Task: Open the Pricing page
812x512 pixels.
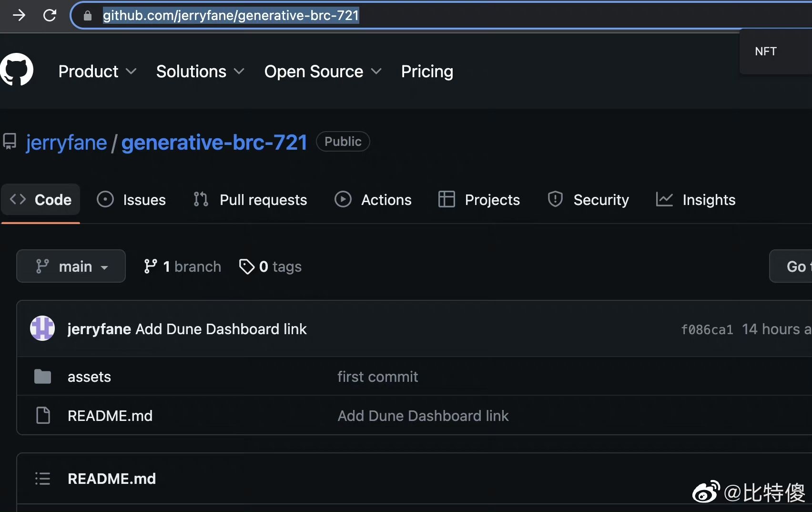Action: [x=427, y=72]
